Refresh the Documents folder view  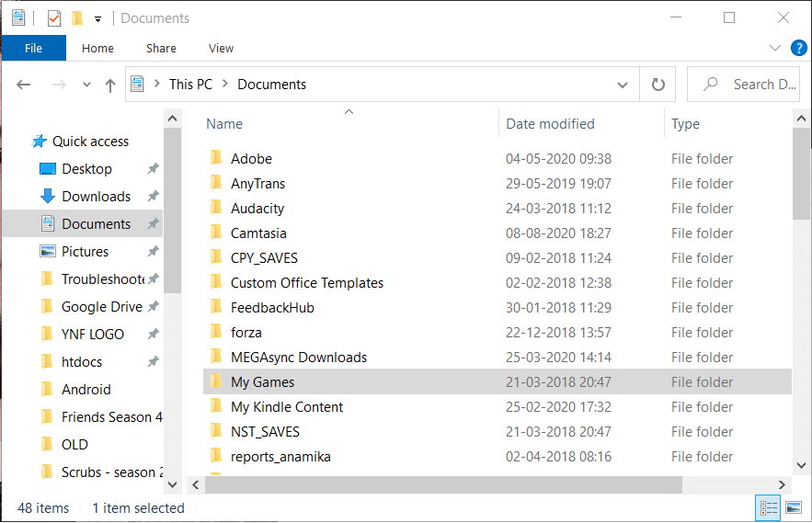[x=658, y=85]
